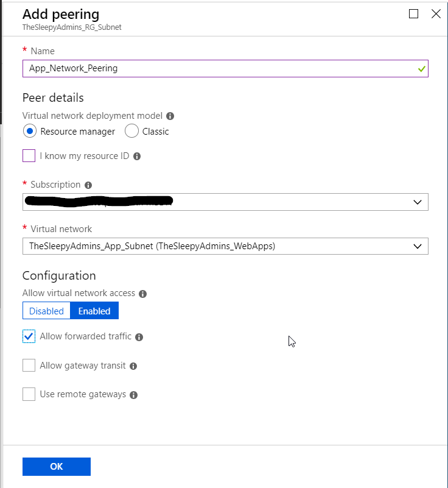
Task: Click info icon next to Allow forwarded traffic
Action: pyautogui.click(x=139, y=337)
